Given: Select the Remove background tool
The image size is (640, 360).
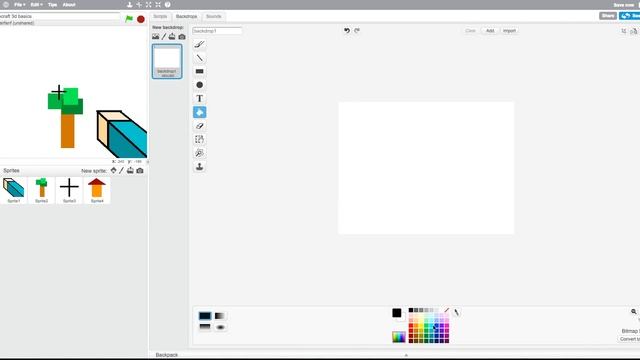Looking at the screenshot, I should pyautogui.click(x=199, y=153).
